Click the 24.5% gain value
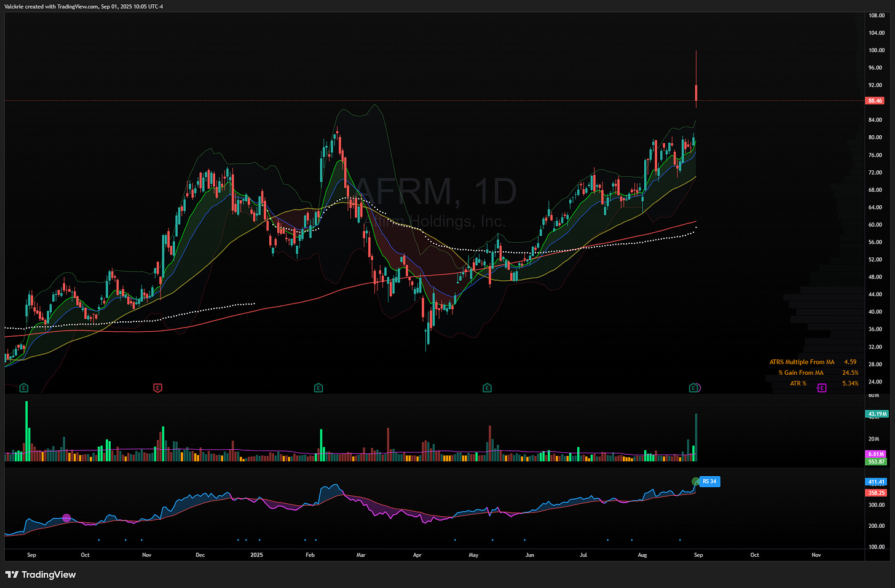This screenshot has height=588, width=895. coord(850,373)
